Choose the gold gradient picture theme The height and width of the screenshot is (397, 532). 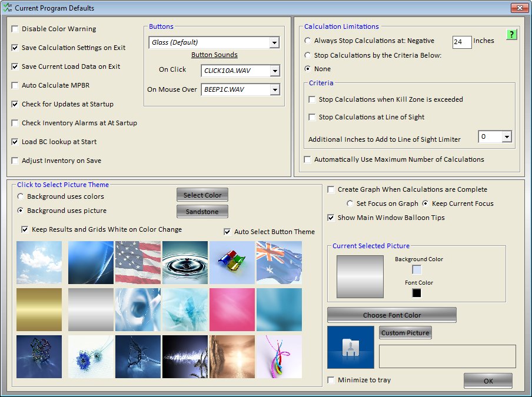coord(39,309)
